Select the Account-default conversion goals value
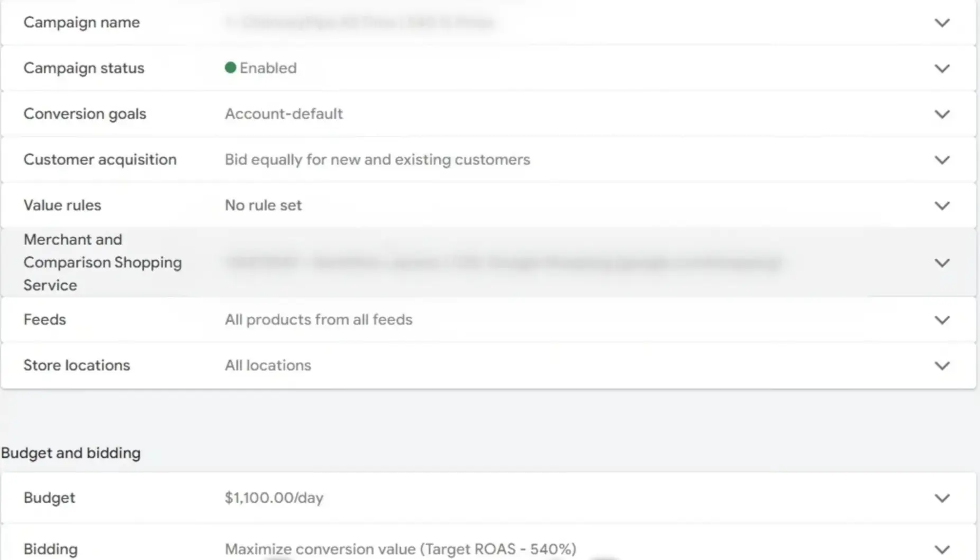The image size is (980, 560). click(x=284, y=114)
